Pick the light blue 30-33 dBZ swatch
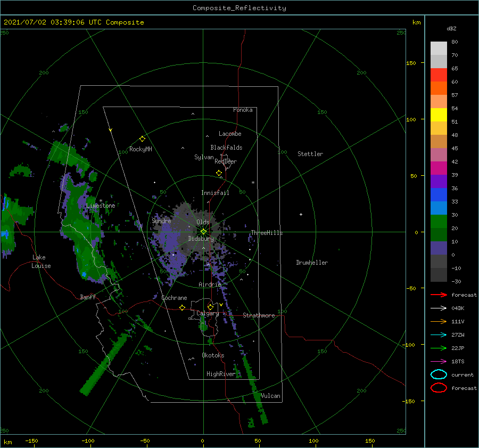This screenshot has height=448, width=479. (439, 208)
